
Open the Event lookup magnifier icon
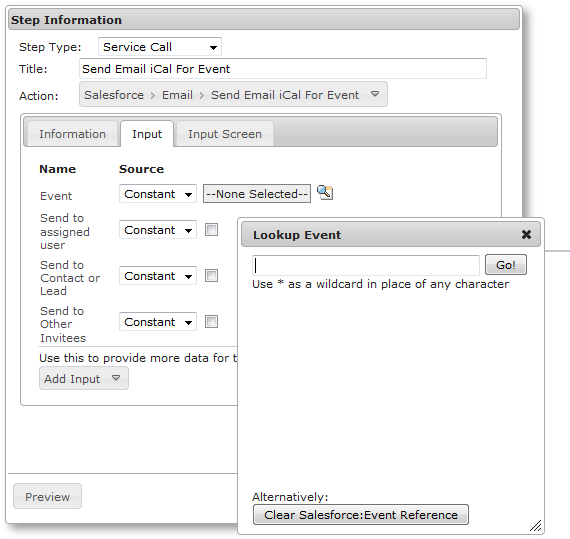[x=325, y=192]
